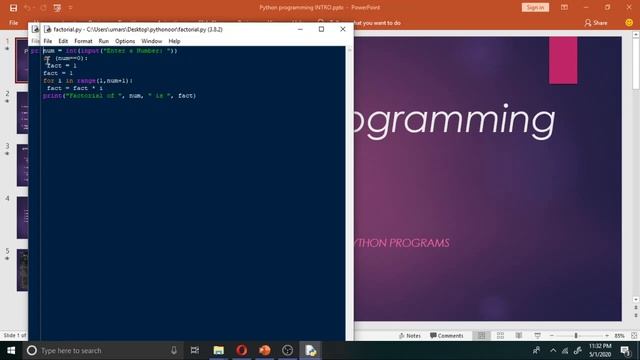Click PowerPoint vertical scrollbar thumb
This screenshot has width=640, height=360.
pos(636,64)
